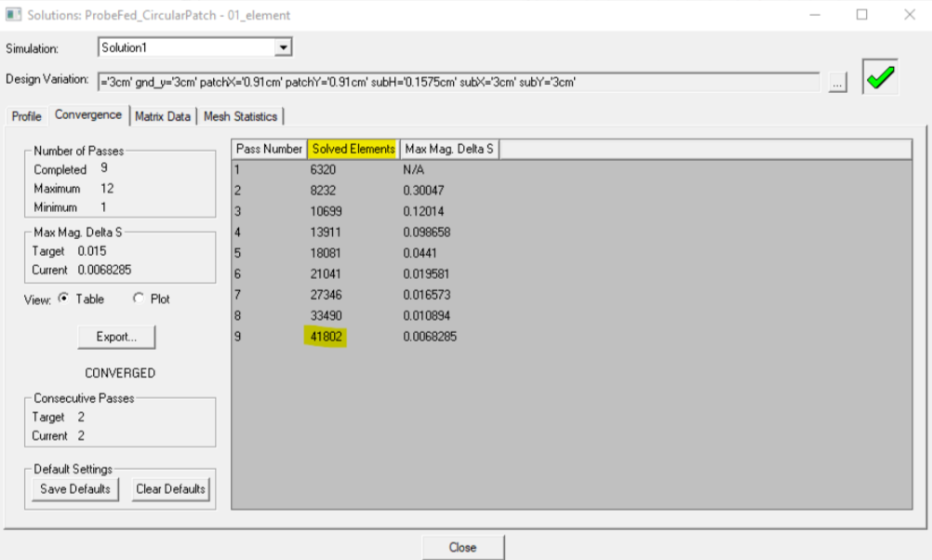Switch to the Profile tab

(26, 116)
